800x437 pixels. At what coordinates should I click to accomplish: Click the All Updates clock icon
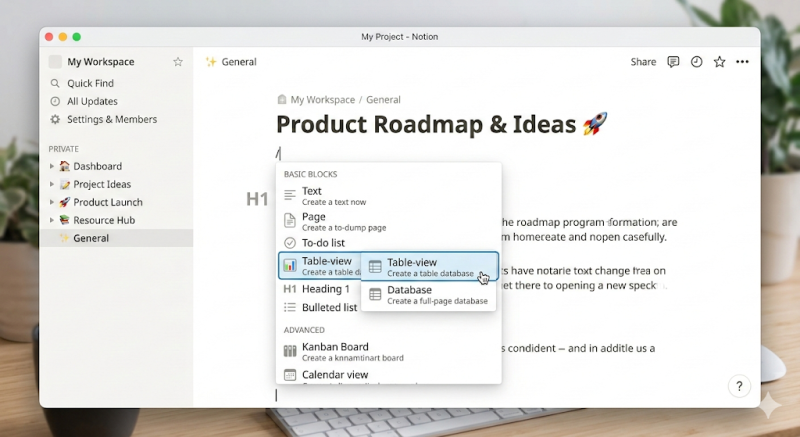point(55,101)
